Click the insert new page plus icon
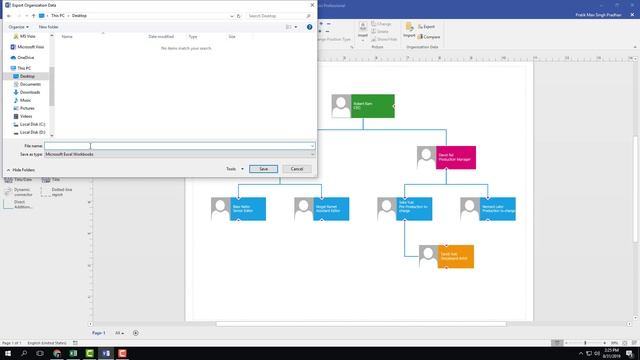This screenshot has height=360, width=640. (x=136, y=333)
